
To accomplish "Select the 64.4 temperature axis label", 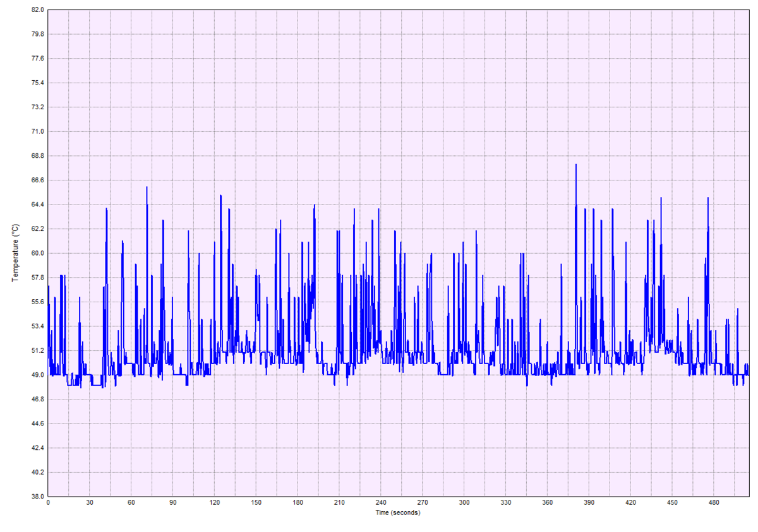I will coord(37,204).
